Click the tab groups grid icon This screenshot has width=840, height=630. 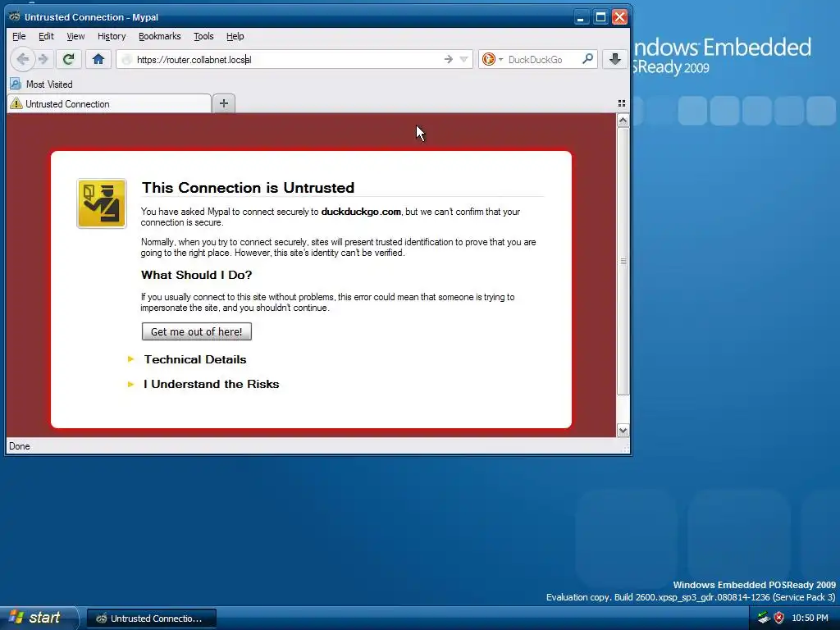[622, 103]
